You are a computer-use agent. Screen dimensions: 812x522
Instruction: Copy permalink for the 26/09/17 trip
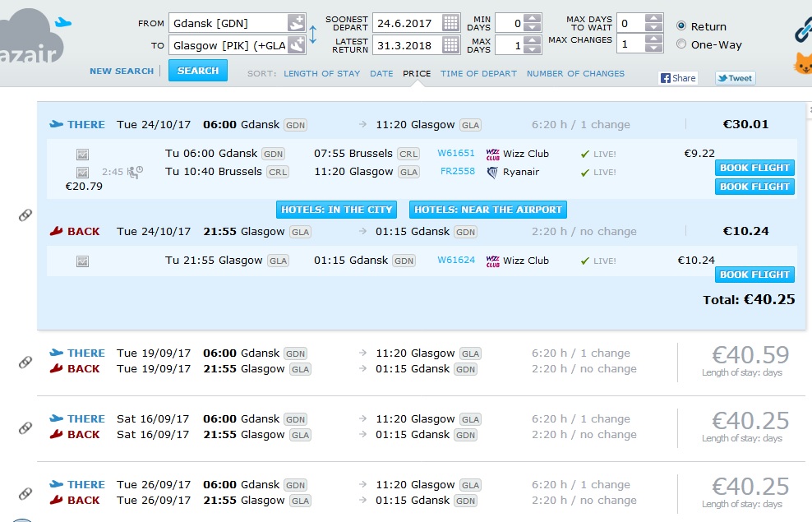point(25,493)
